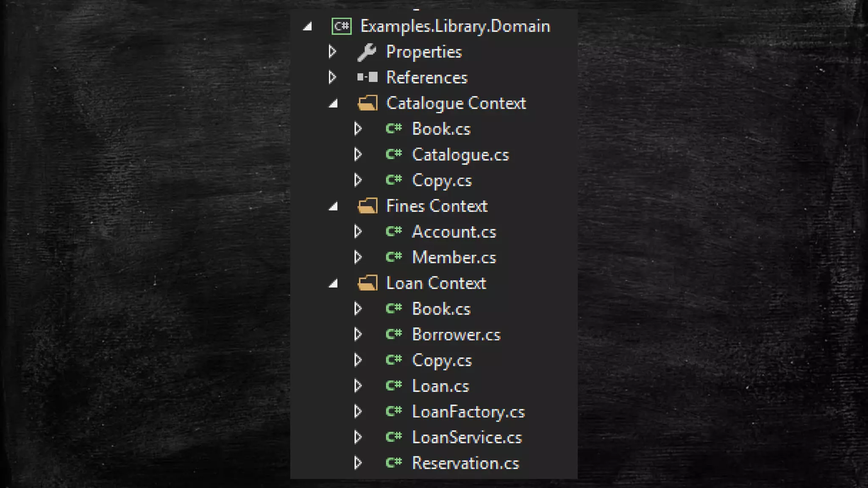Expand the References node arrow

332,78
